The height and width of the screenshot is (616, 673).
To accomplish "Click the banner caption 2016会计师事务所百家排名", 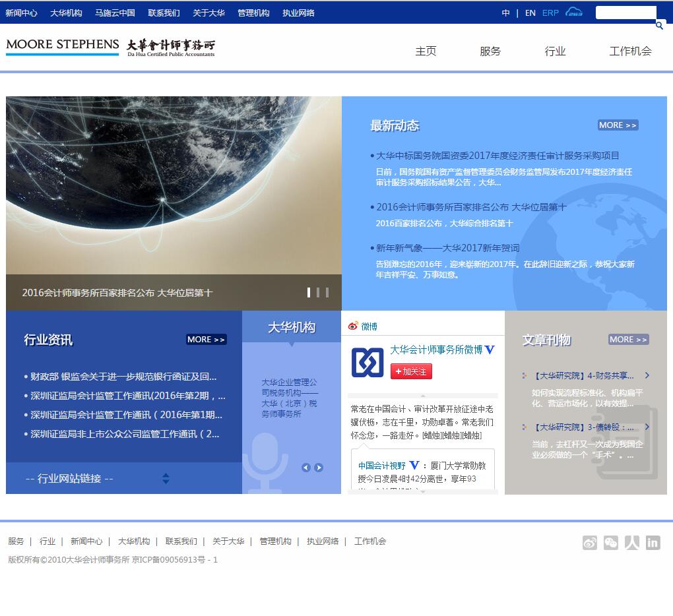I will [x=117, y=293].
